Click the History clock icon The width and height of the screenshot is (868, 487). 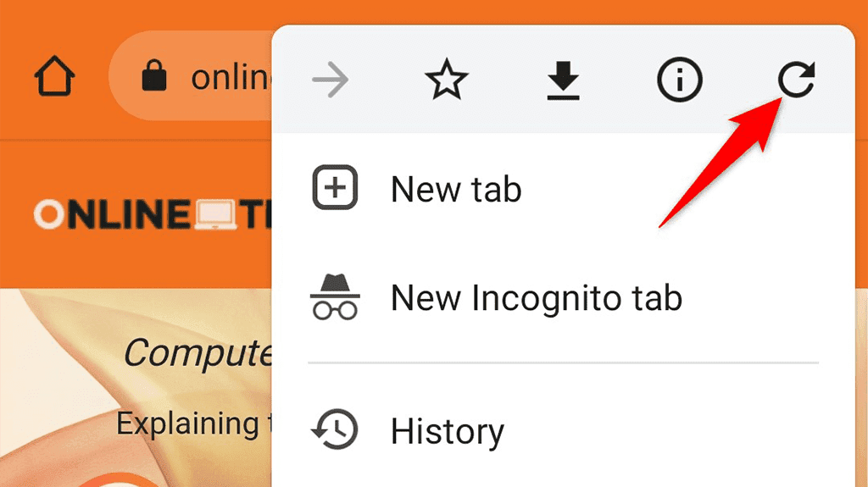[335, 430]
